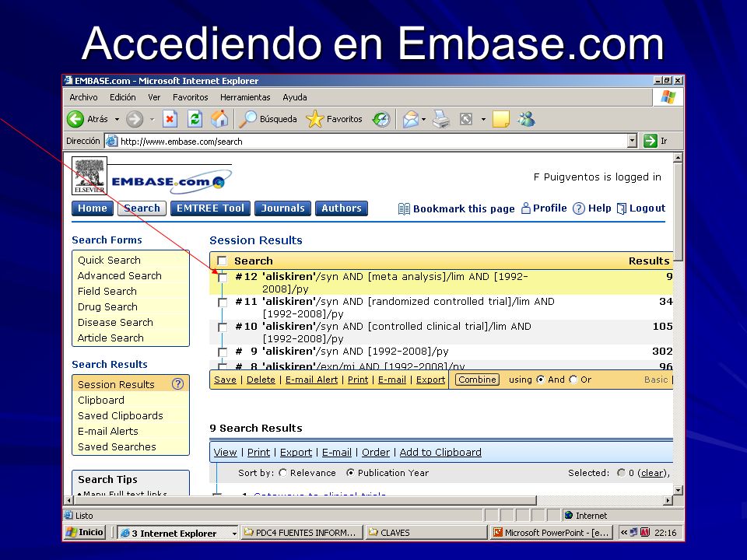The image size is (747, 560).
Task: Expand the Forward history dropdown arrow
Action: pos(152,119)
